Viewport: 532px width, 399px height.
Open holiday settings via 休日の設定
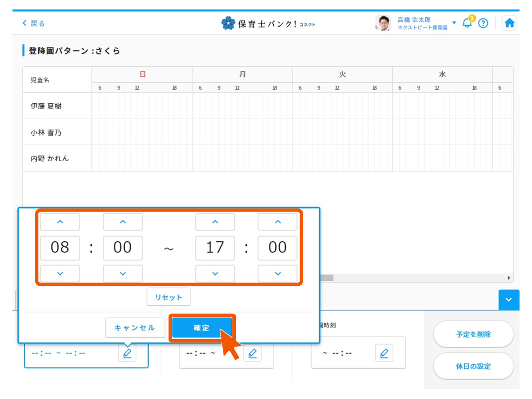click(x=473, y=366)
